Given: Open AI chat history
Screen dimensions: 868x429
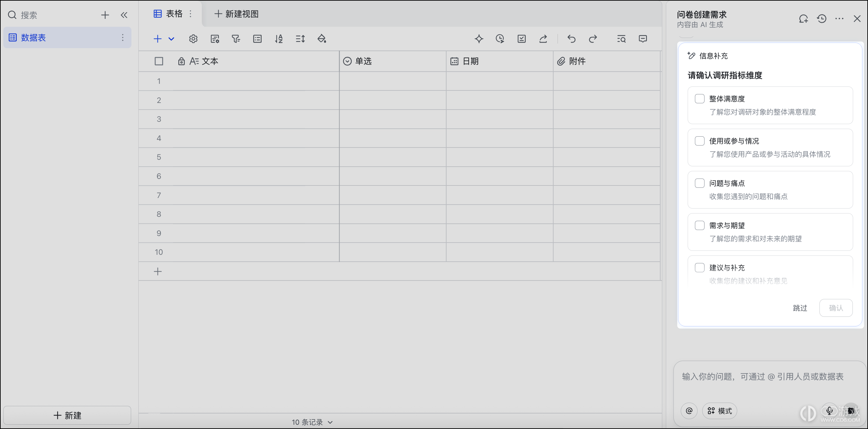Looking at the screenshot, I should (822, 19).
